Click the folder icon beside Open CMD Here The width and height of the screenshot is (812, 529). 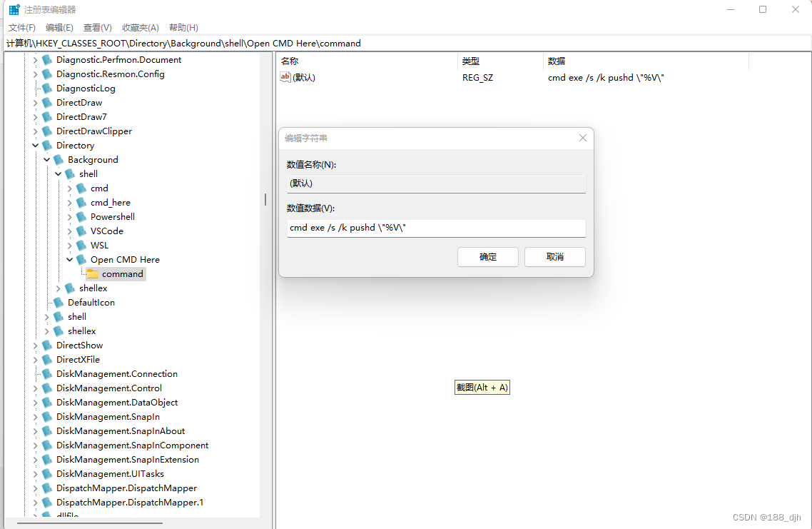81,259
